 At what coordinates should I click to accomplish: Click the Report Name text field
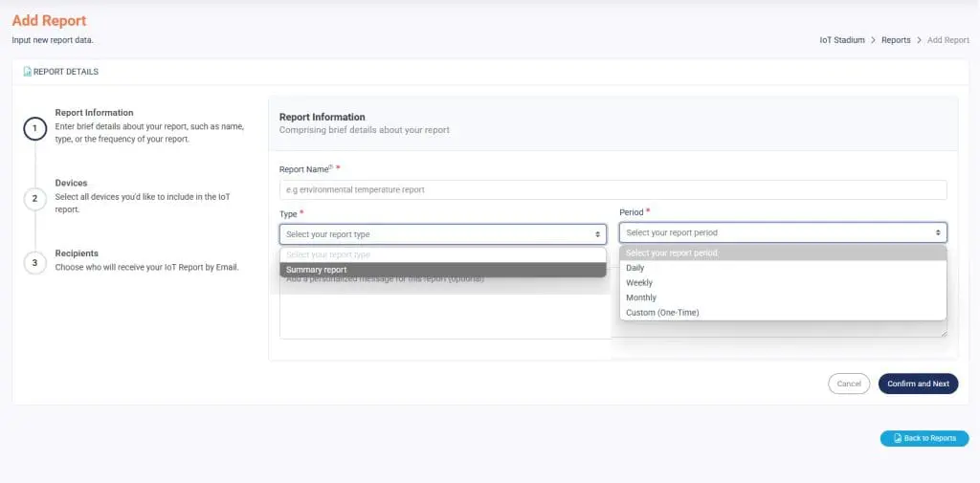click(x=612, y=189)
